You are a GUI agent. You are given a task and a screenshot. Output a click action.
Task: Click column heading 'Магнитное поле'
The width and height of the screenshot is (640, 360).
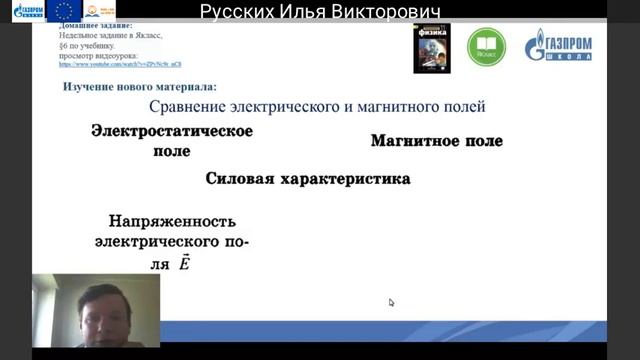coord(437,141)
